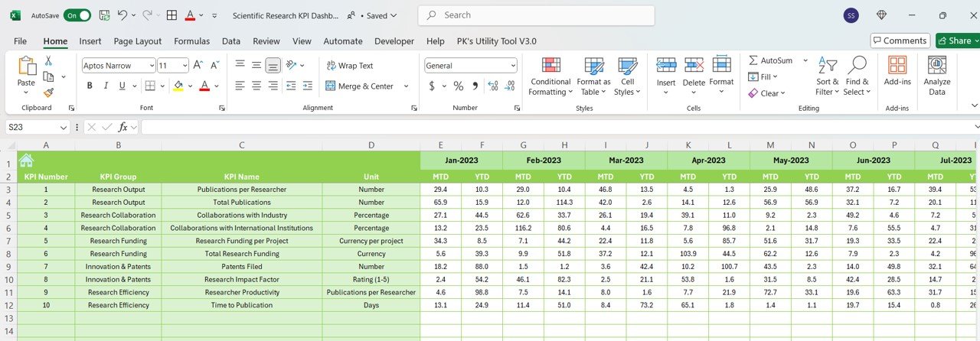Select the Format Painter brush icon
The height and width of the screenshot is (341, 980).
coord(48,93)
